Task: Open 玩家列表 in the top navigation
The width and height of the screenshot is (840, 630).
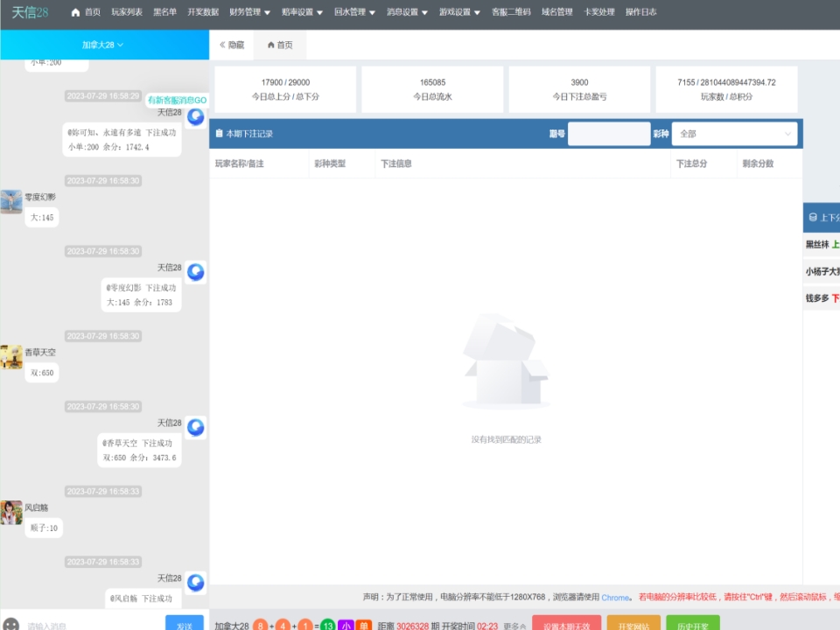Action: (x=127, y=12)
